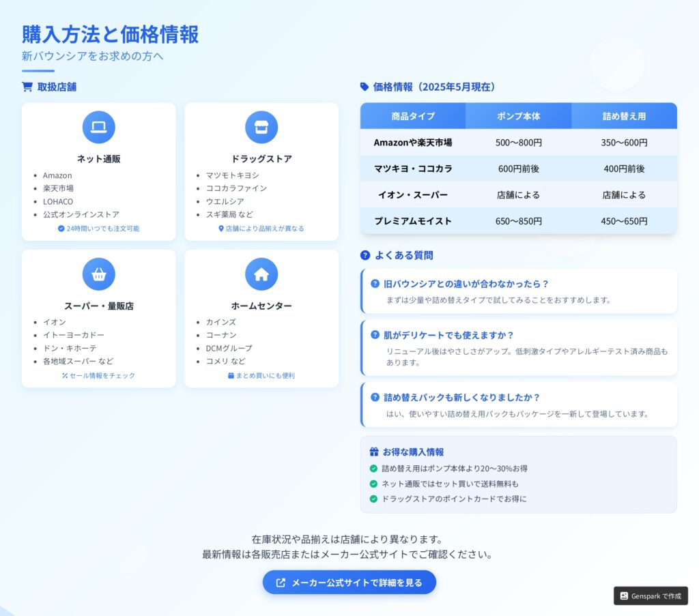Click the question icon beside 旧バウンシアとの違い

click(375, 283)
